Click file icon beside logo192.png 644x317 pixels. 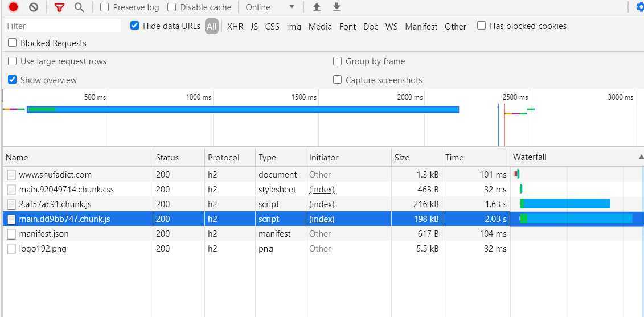click(11, 249)
